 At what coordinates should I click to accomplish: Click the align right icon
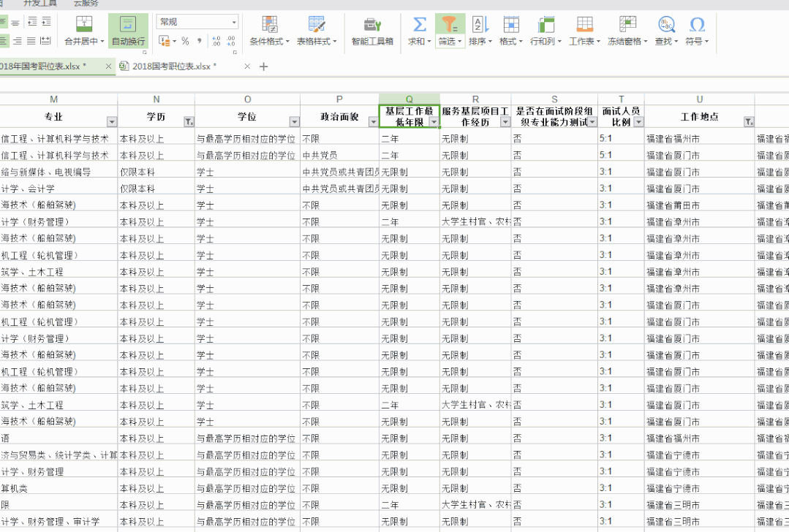(17, 41)
